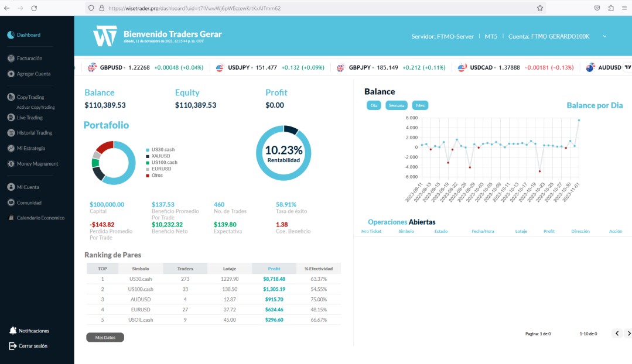Click the GBPUSD ticker symbol
The width and height of the screenshot is (632, 364).
point(111,68)
